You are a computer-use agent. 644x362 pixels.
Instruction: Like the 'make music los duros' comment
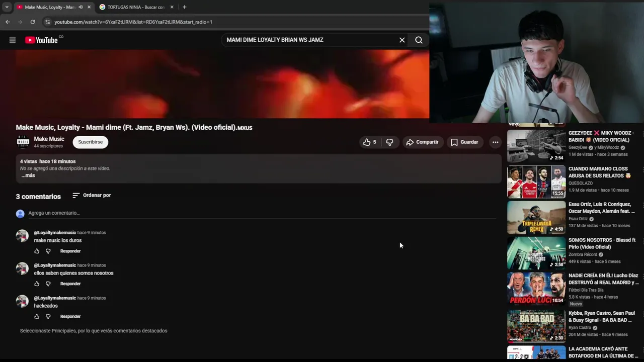37,251
